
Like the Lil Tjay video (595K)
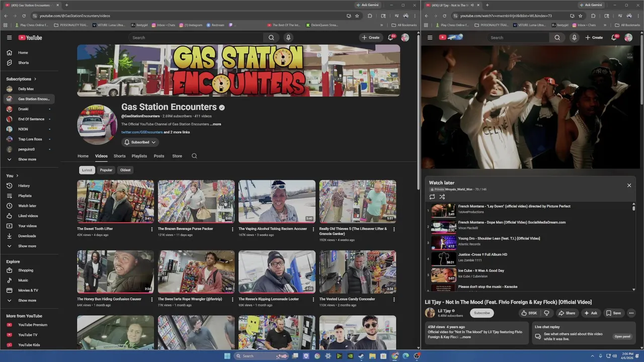(x=529, y=313)
